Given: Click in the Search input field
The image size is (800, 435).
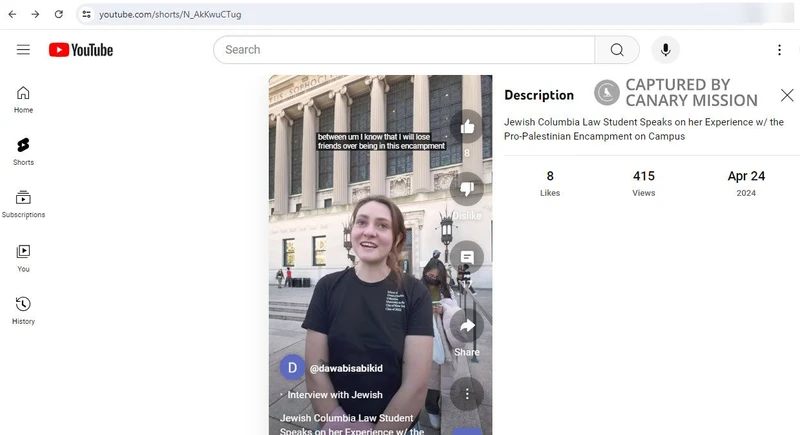Looking at the screenshot, I should 405,50.
